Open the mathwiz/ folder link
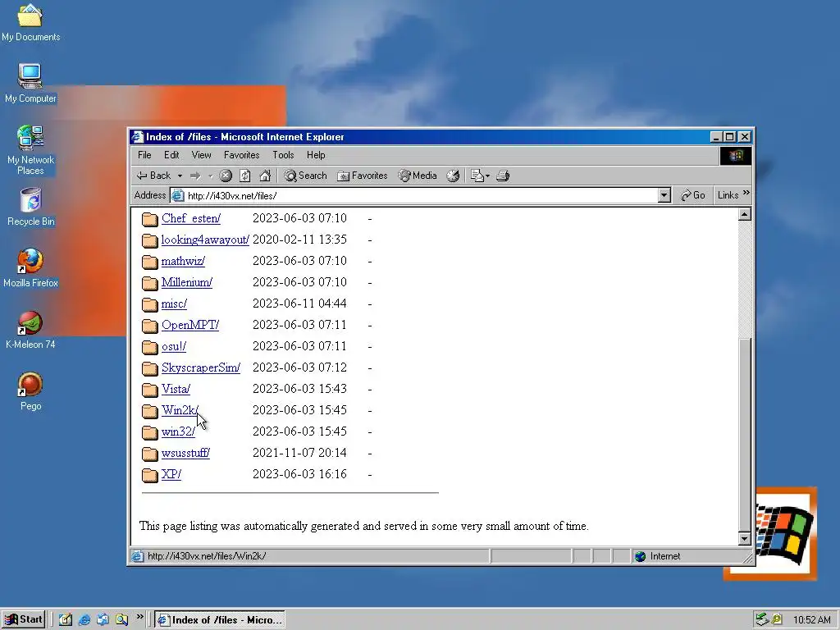This screenshot has width=840, height=630. [x=183, y=262]
